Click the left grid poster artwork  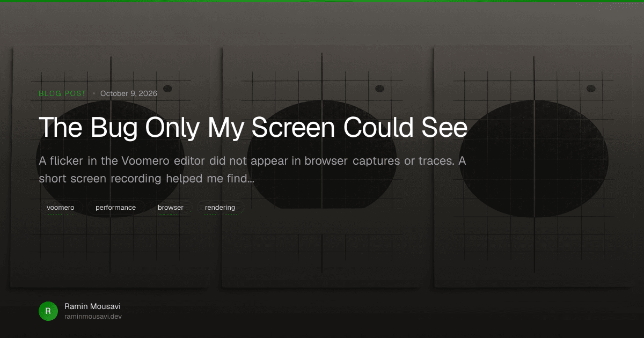pyautogui.click(x=109, y=166)
